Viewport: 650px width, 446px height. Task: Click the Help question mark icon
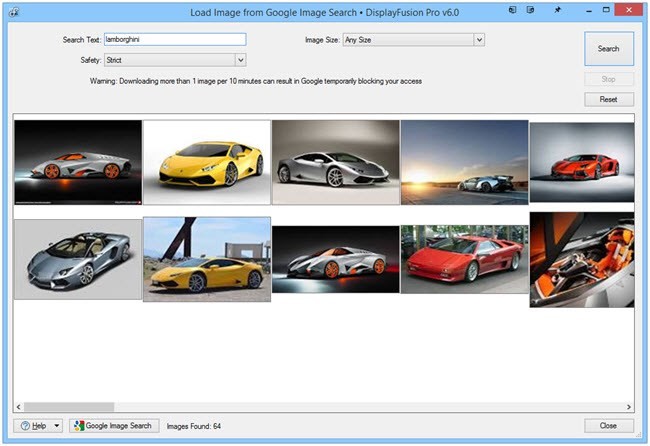click(x=25, y=426)
